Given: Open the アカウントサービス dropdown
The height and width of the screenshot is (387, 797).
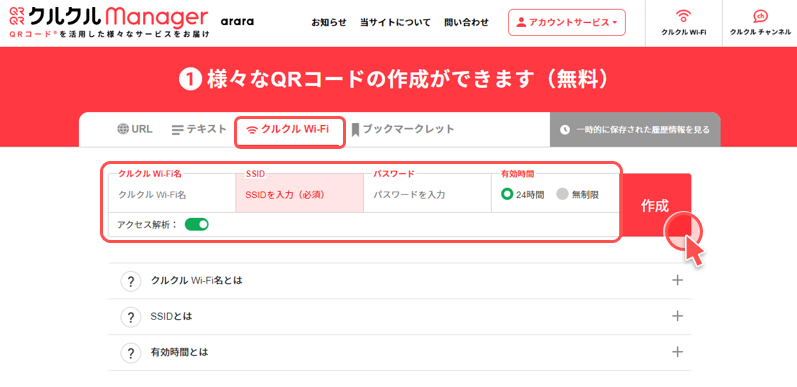Looking at the screenshot, I should tap(567, 22).
